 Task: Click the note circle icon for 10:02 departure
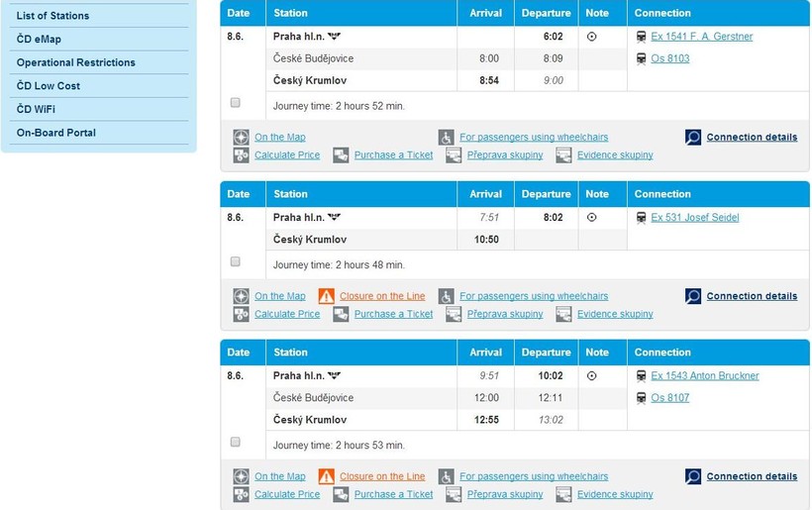592,376
